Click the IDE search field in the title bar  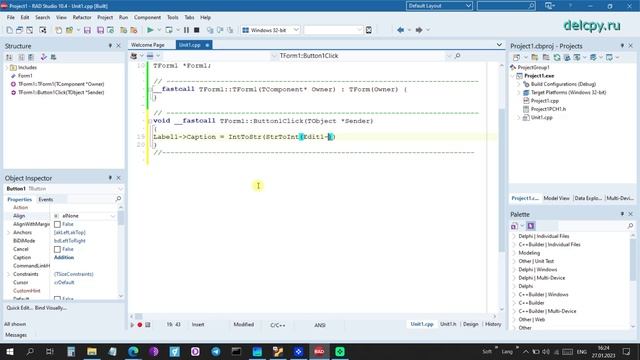pyautogui.click(x=507, y=6)
